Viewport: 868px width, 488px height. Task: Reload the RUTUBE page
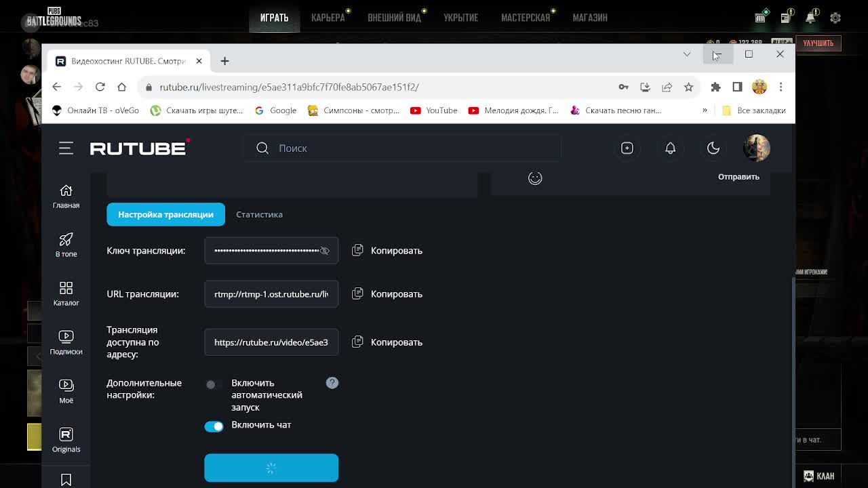100,87
